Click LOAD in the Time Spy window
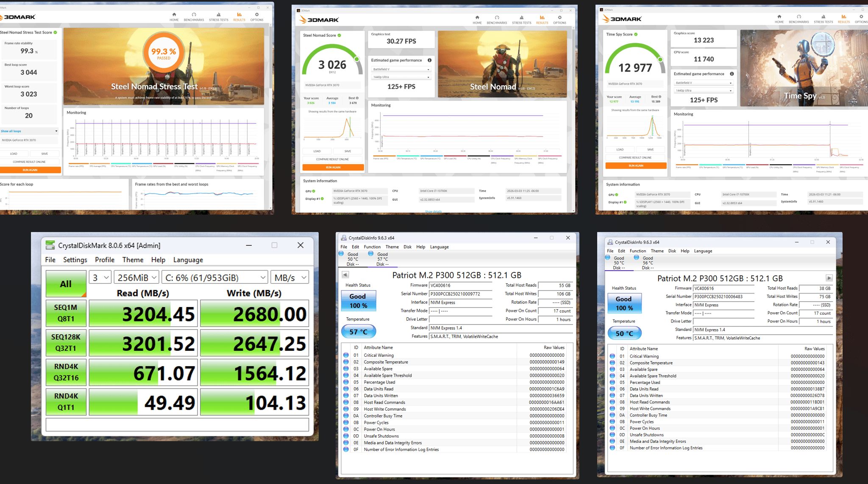The height and width of the screenshot is (484, 868). pos(620,150)
